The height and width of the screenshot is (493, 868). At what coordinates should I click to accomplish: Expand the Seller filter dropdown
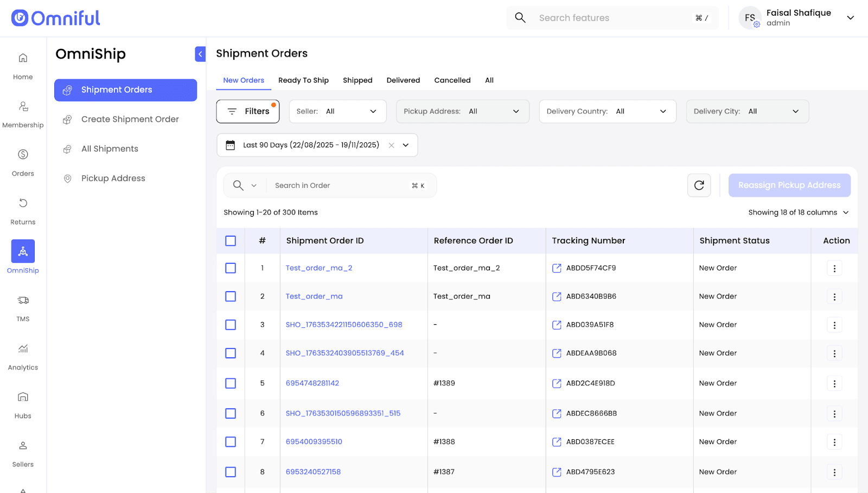(x=337, y=111)
